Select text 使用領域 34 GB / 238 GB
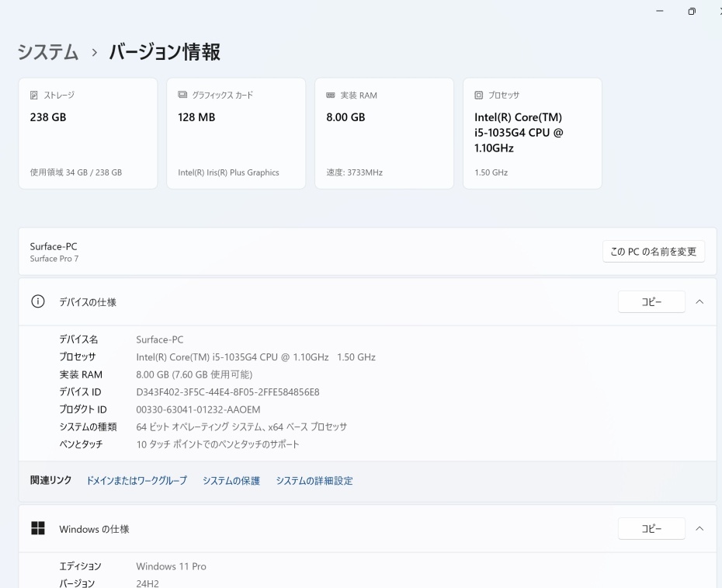Screen dimensions: 722x588 (76, 172)
